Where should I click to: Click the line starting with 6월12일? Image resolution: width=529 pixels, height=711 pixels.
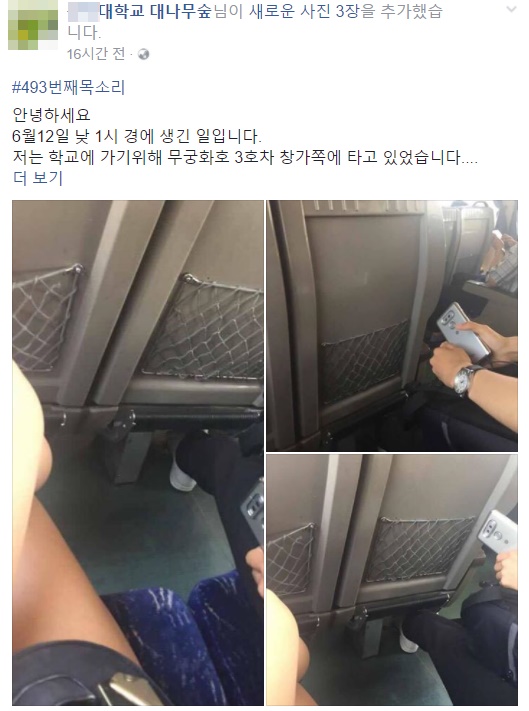pyautogui.click(x=137, y=136)
